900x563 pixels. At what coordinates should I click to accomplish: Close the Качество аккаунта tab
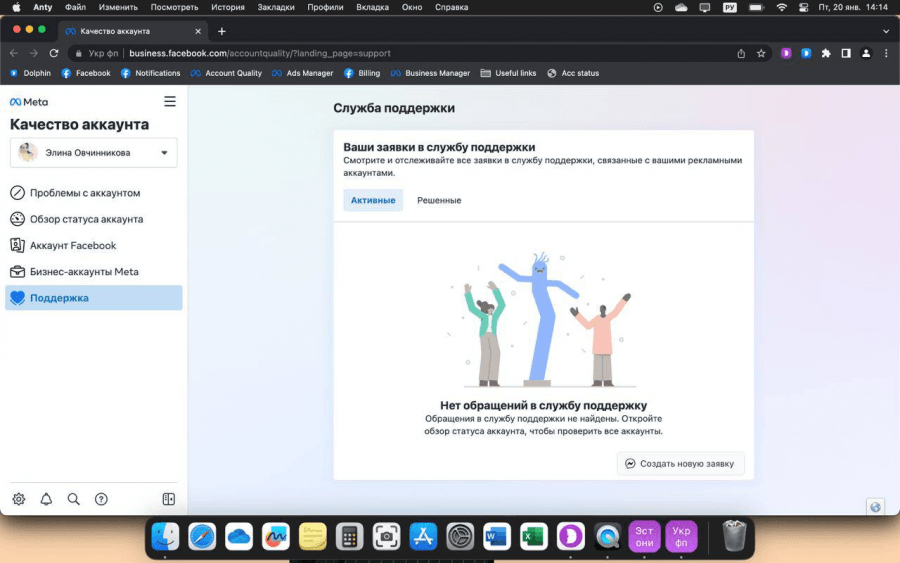tap(198, 32)
